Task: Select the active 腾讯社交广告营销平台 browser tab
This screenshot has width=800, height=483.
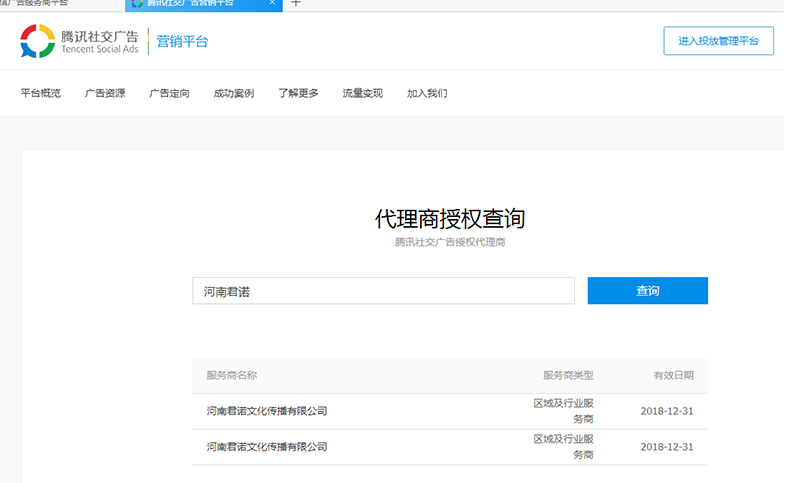Action: pyautogui.click(x=204, y=4)
